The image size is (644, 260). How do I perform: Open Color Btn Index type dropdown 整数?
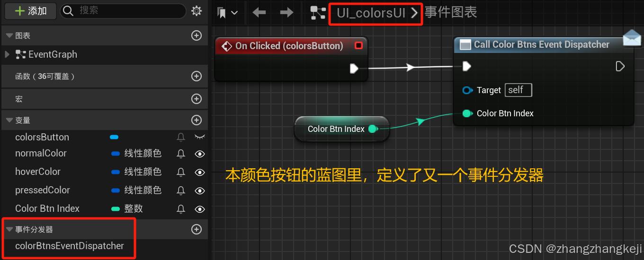pos(127,208)
